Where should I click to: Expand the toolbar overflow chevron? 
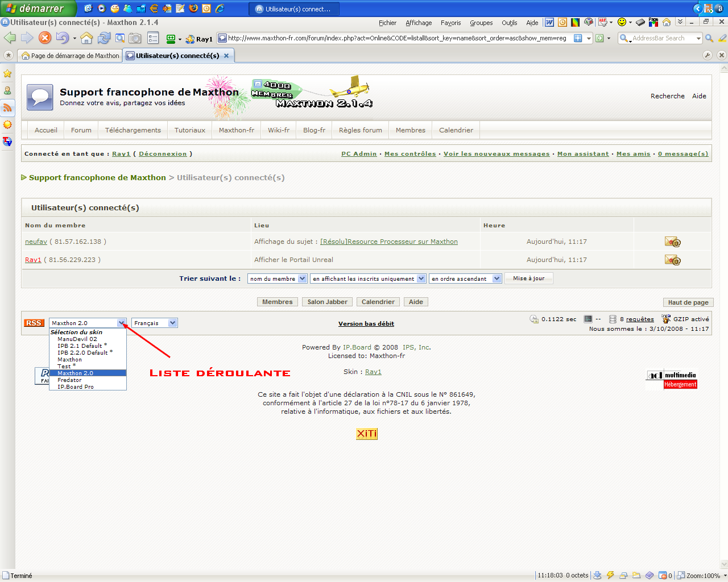[680, 22]
